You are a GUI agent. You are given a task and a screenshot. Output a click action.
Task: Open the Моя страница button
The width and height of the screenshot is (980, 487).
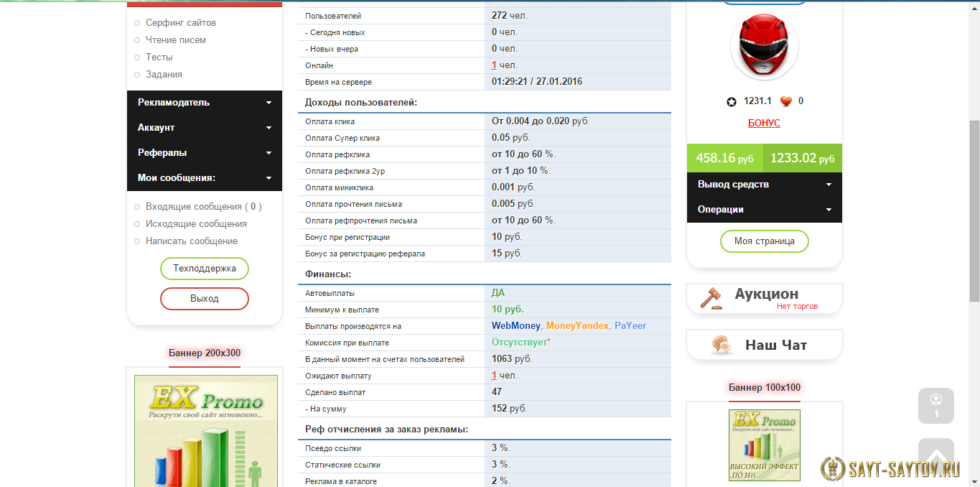pos(764,241)
